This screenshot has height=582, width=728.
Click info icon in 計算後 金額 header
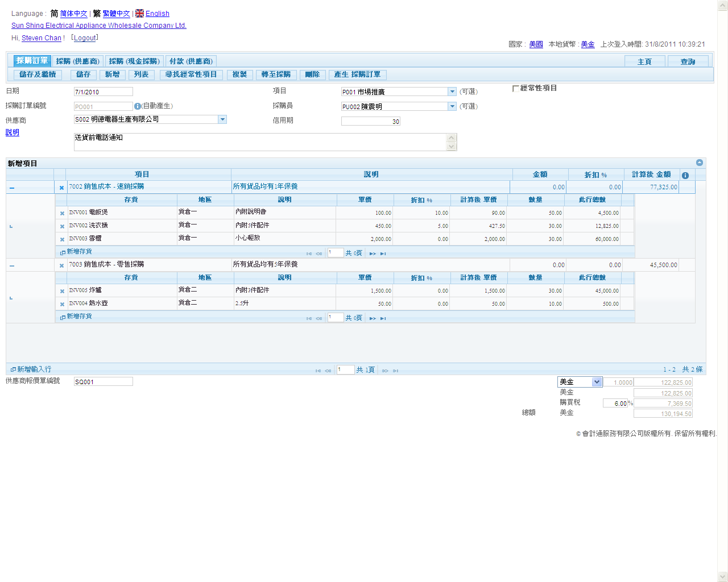click(x=685, y=175)
